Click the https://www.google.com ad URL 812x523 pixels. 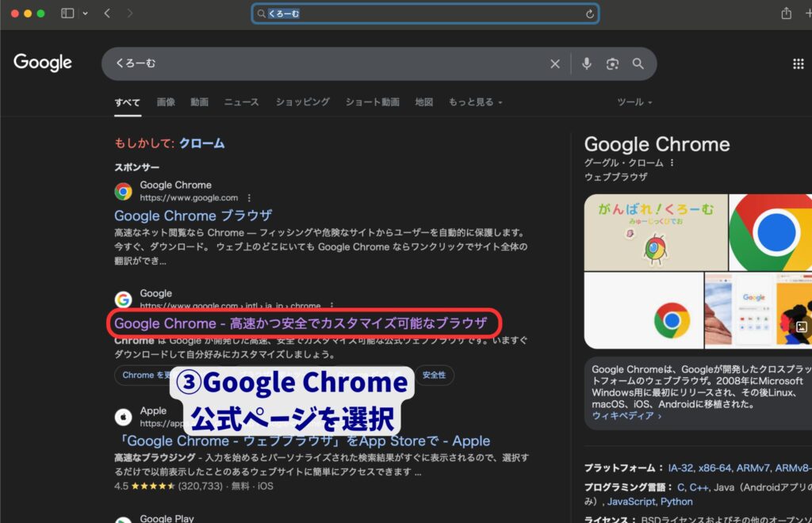coord(189,197)
